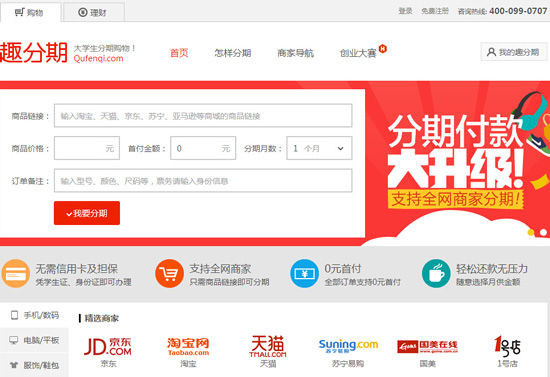Click the 轻松还款无压力 heading
This screenshot has height=377, width=550.
pos(492,269)
